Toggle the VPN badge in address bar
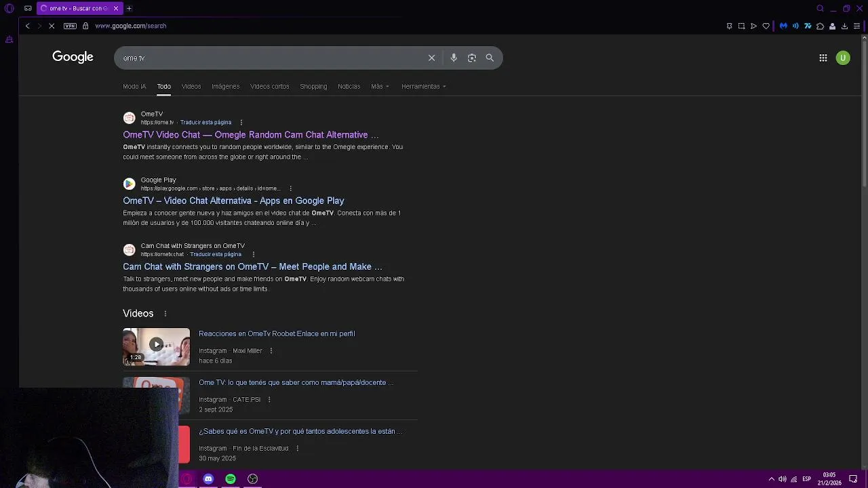 coord(70,26)
